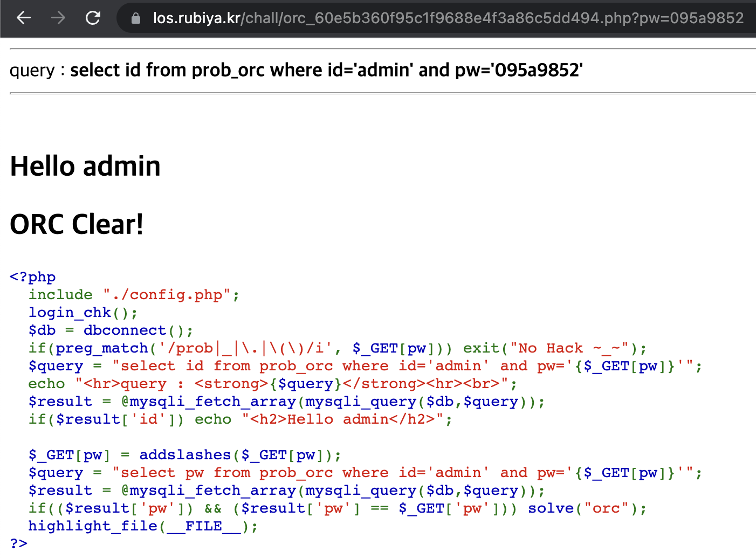Select the 'ORC Clear!' heading
This screenshot has height=559, width=756.
77,224
